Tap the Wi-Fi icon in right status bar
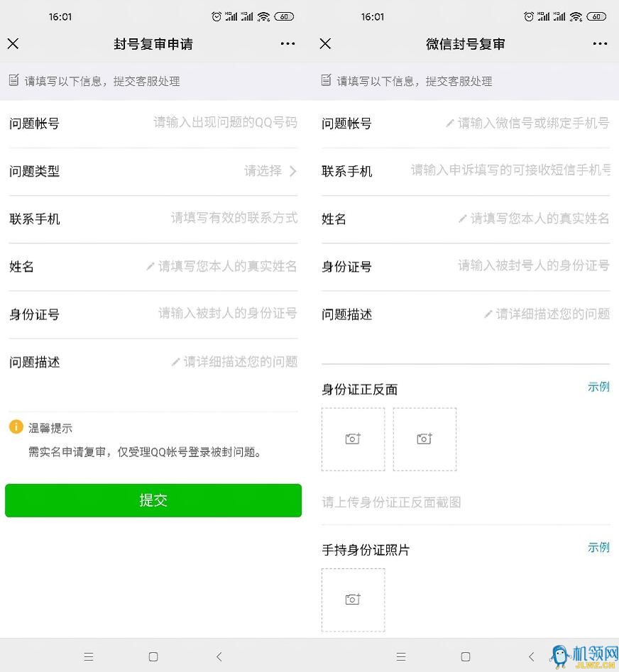The image size is (619, 672). [576, 16]
